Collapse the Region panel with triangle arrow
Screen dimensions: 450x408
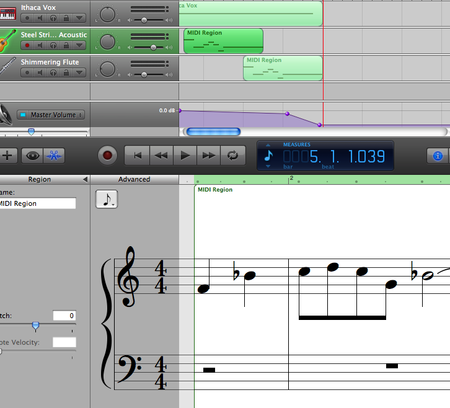click(x=85, y=179)
